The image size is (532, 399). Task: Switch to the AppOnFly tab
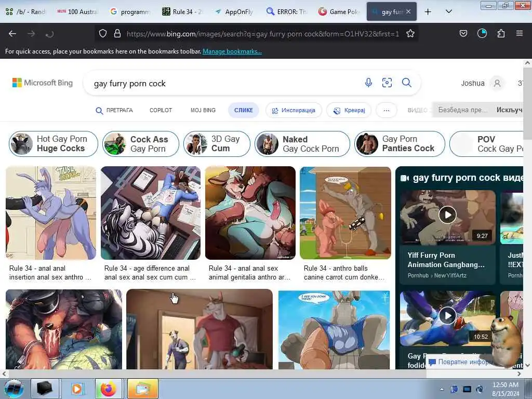tap(234, 11)
